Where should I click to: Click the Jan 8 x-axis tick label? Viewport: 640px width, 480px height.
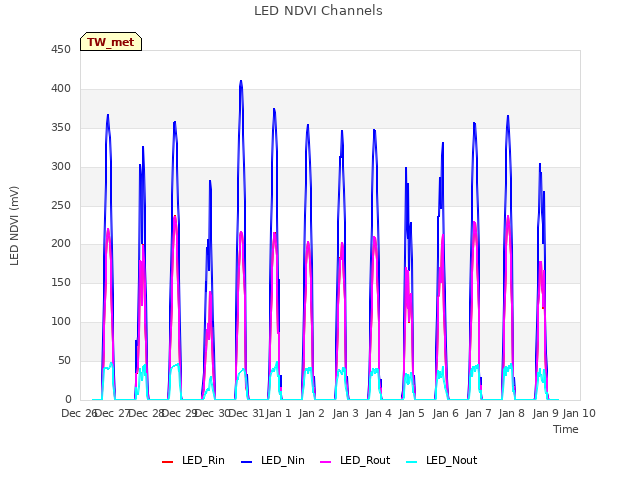pos(511,413)
